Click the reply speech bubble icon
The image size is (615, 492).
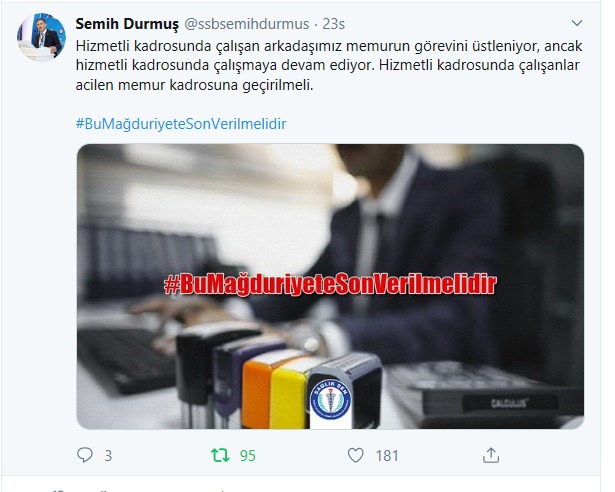pos(85,455)
